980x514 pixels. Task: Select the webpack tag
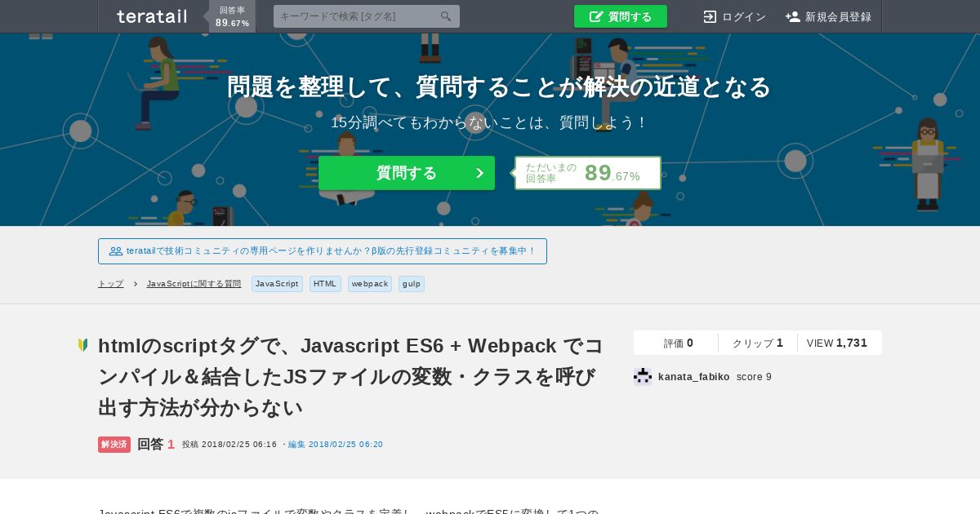click(x=370, y=284)
